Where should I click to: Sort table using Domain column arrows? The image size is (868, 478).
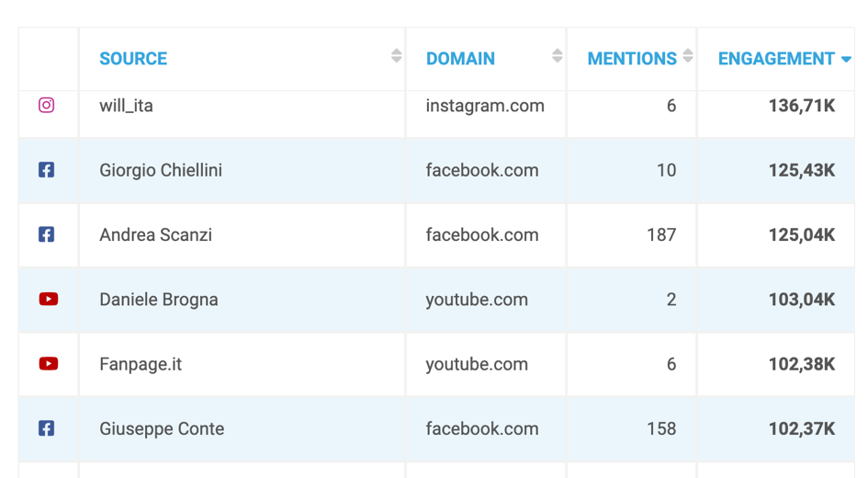pyautogui.click(x=557, y=57)
